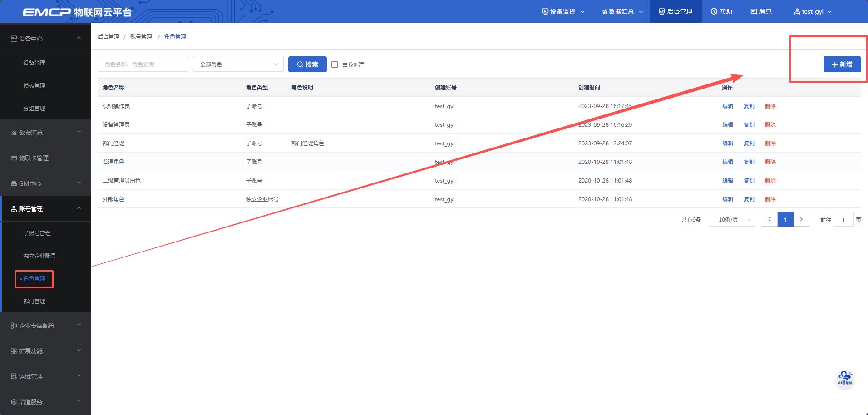Click the GM中心 sidebar icon

coord(14,183)
